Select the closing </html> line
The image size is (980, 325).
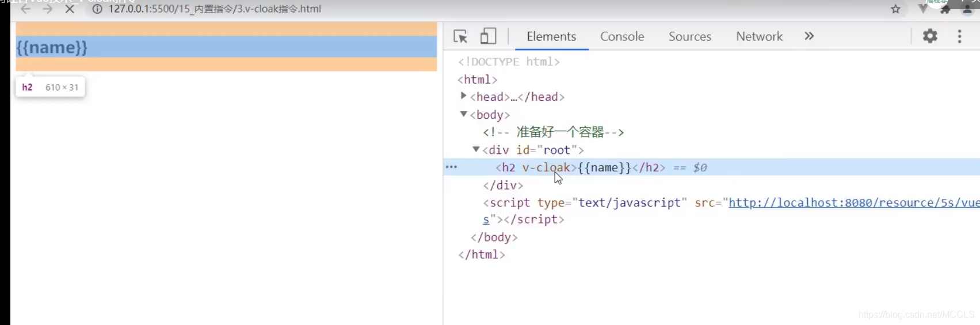(x=482, y=255)
